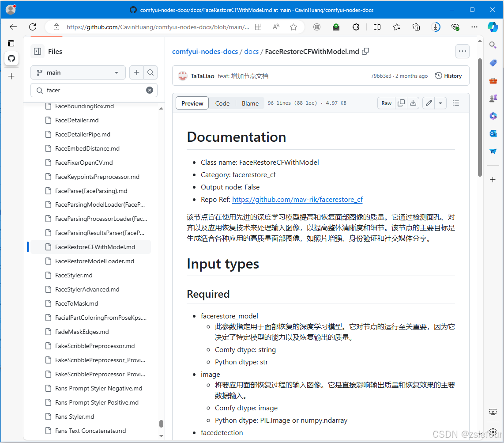
Task: View file History
Action: (x=448, y=76)
